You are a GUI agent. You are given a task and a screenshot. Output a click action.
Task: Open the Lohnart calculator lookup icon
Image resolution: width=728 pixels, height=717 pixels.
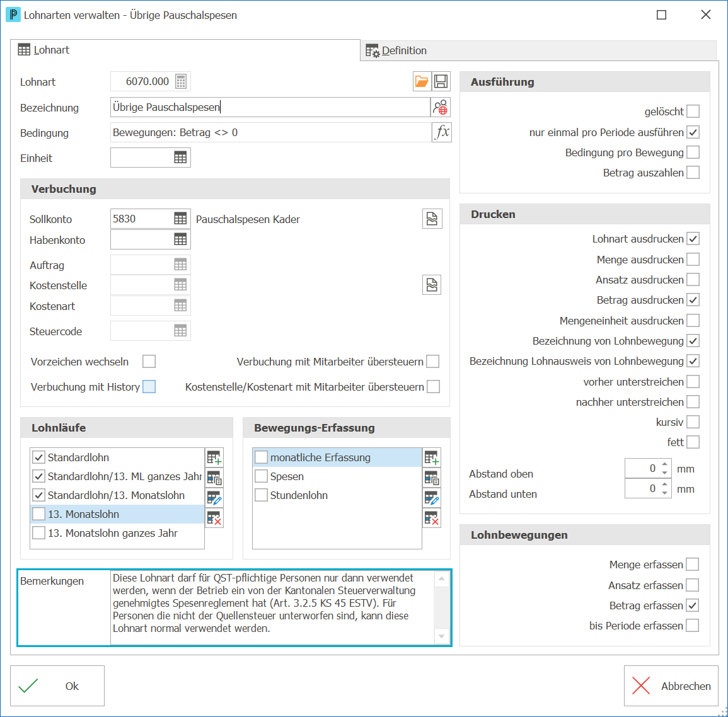(x=181, y=82)
